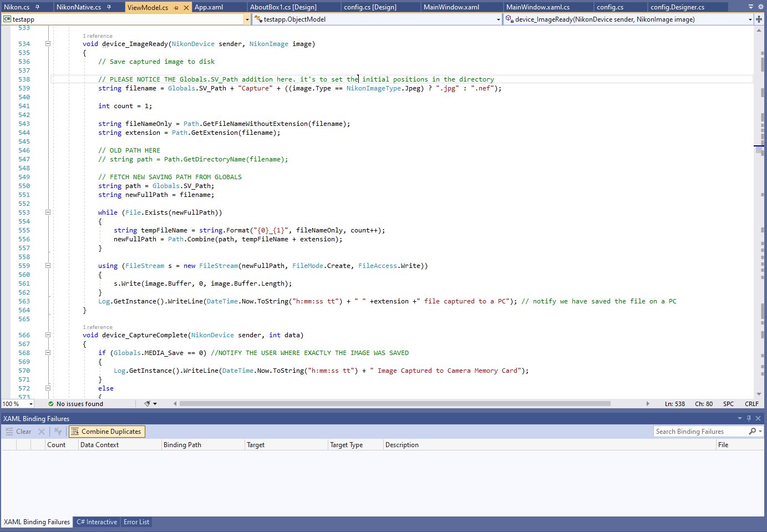Open the device_ImageReady member dropdown

tap(750, 19)
